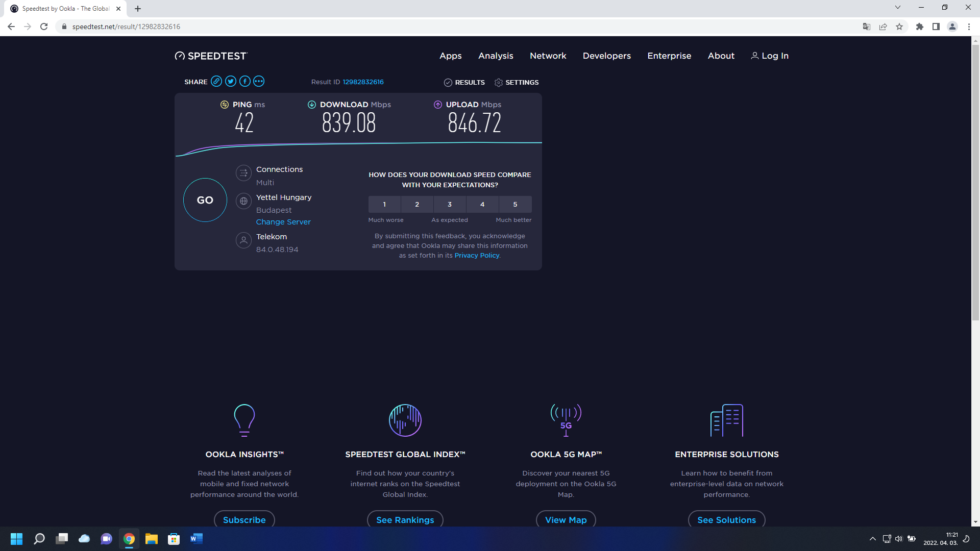Viewport: 980px width, 551px height.
Task: Click Change Server link
Action: (x=283, y=222)
